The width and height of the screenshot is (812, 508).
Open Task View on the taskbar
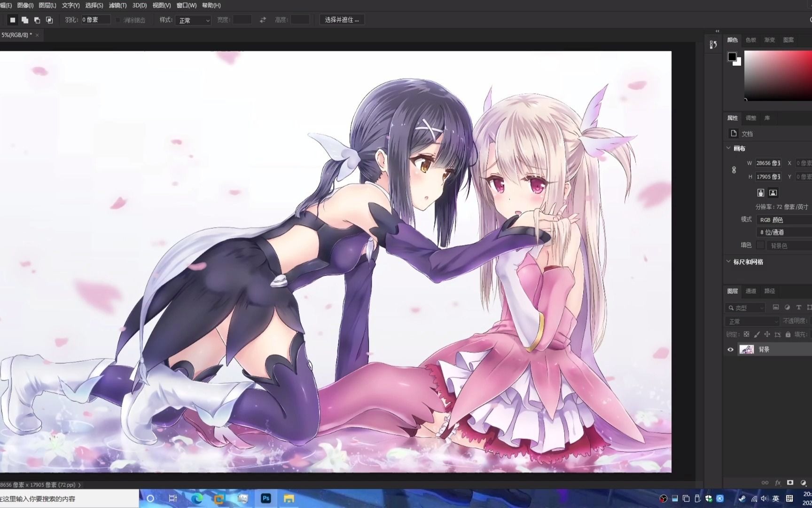173,499
